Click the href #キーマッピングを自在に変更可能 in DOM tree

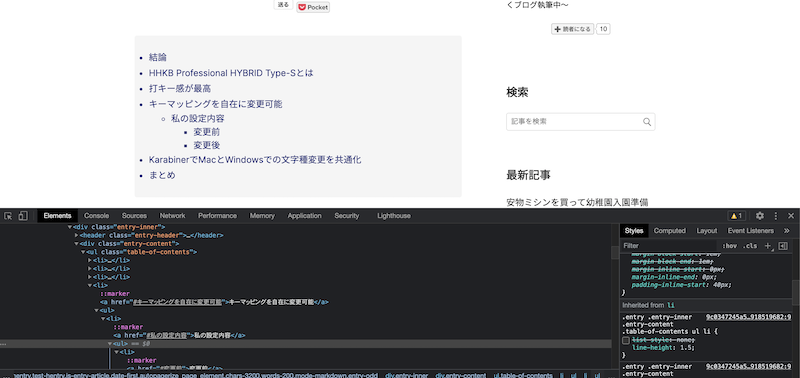[x=178, y=302]
